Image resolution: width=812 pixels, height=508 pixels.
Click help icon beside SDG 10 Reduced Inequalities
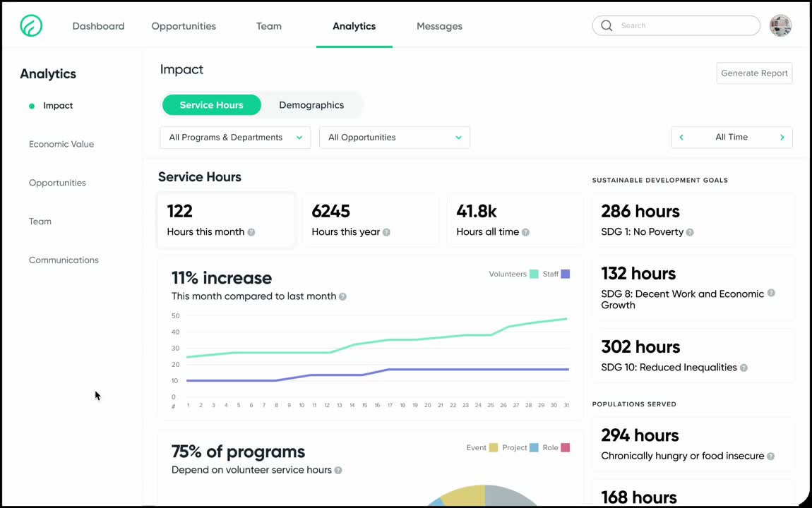pyautogui.click(x=744, y=368)
